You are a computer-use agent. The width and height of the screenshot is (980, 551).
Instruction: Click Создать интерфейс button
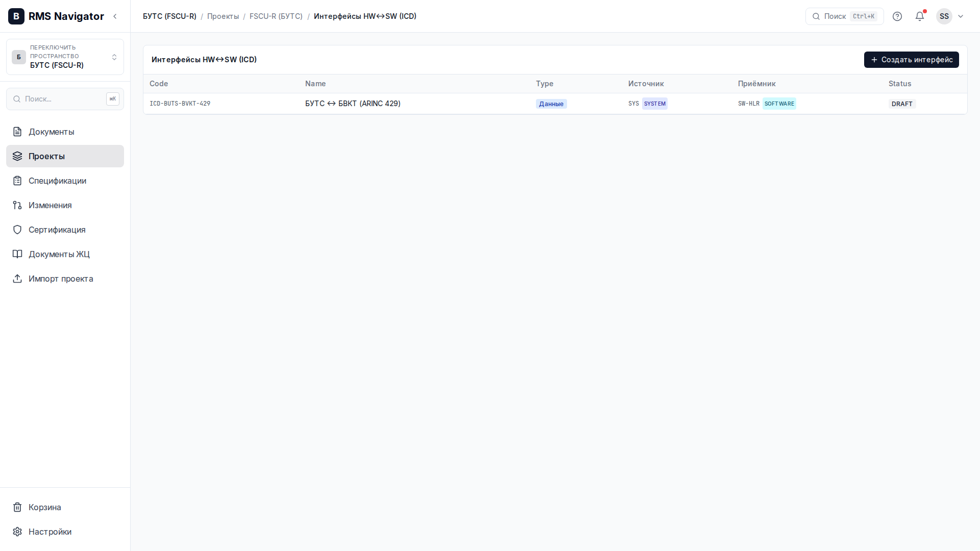coord(912,60)
